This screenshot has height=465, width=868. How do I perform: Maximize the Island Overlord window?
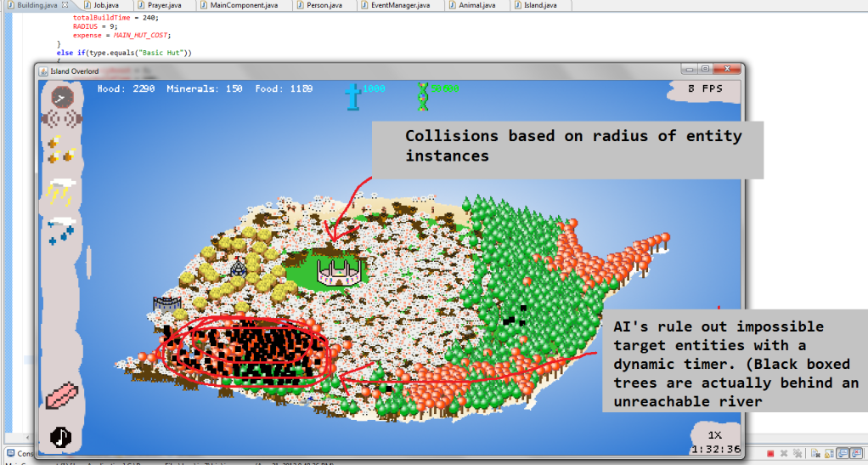tap(705, 69)
